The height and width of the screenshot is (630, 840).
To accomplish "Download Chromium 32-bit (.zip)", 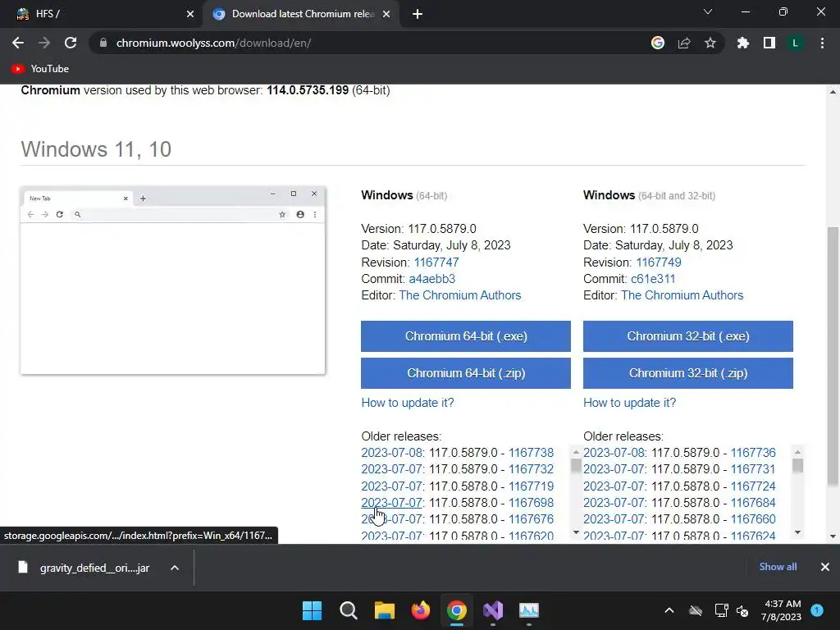I will pos(688,373).
